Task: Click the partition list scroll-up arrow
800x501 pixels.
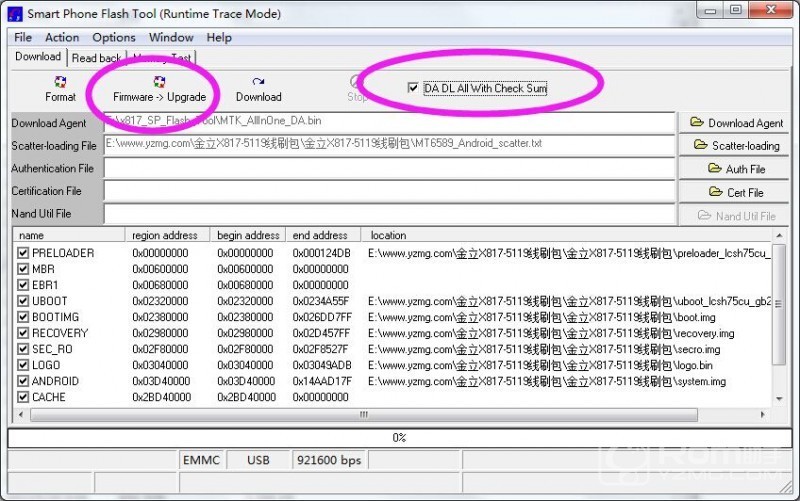Action: coord(779,235)
